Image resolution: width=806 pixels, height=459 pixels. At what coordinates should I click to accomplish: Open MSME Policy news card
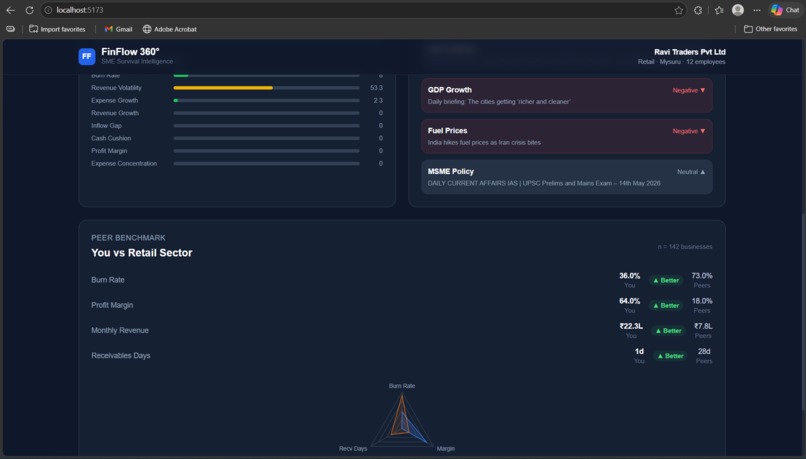click(x=566, y=177)
